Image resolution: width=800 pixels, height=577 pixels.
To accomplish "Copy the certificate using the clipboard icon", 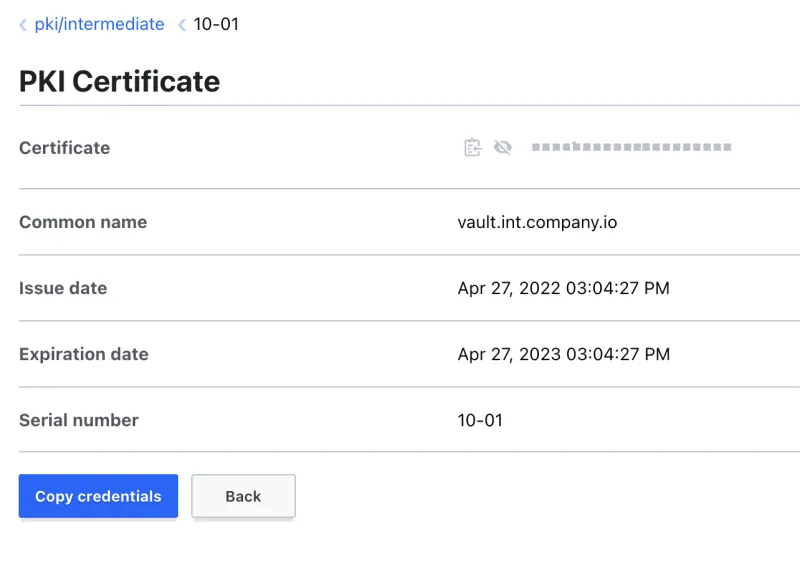I will pos(473,148).
